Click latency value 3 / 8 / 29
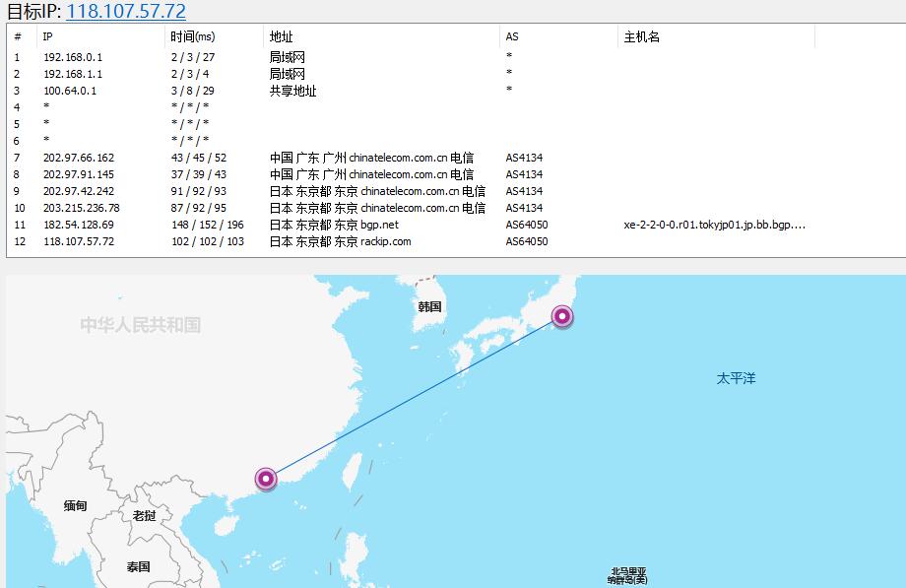This screenshot has width=906, height=588. 193,91
